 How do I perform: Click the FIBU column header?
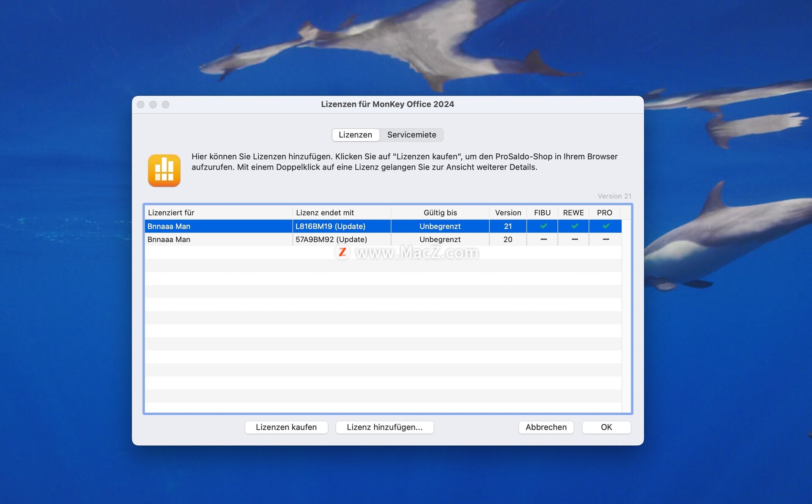click(x=542, y=213)
